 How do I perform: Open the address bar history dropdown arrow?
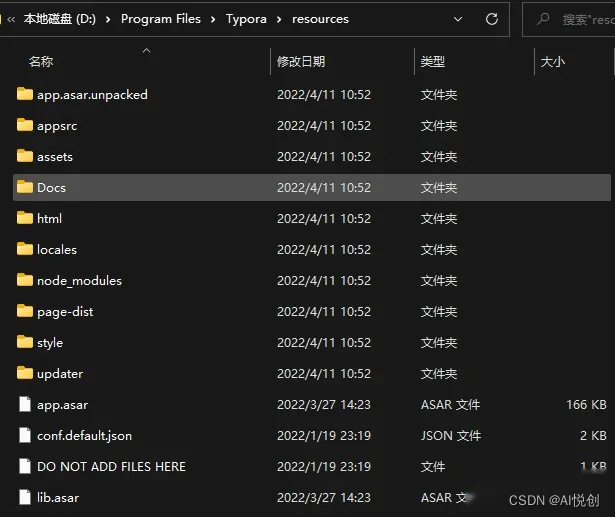[x=458, y=19]
